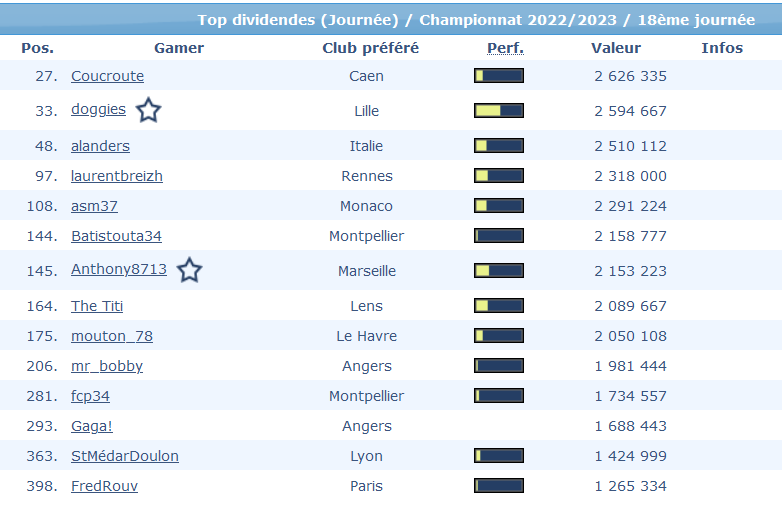Click the Valeur column header
Screen dimensions: 782x506
coord(616,48)
